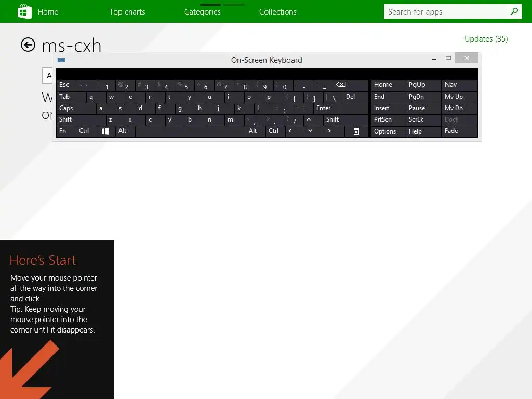Screen dimensions: 532x399
Task: Toggle the ScrLk key
Action: point(423,120)
